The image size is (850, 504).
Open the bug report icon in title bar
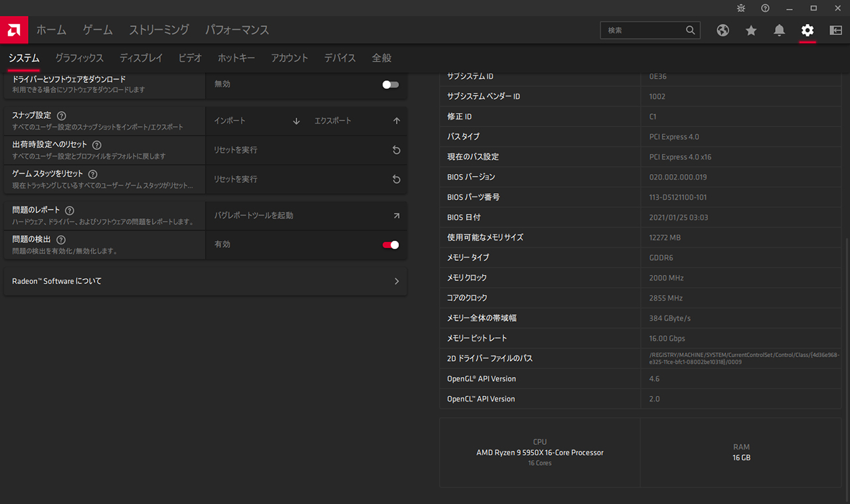[x=741, y=8]
